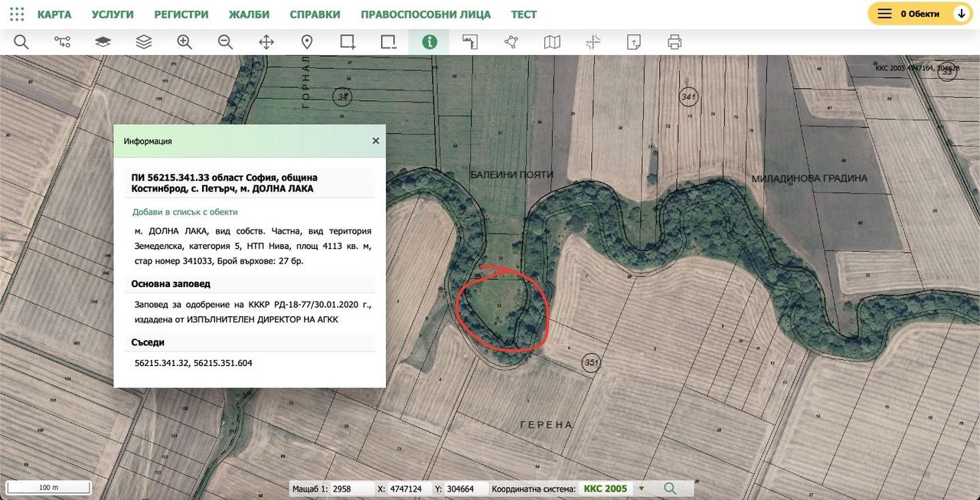Image resolution: width=980 pixels, height=500 pixels.
Task: Open the СПРАВКИ menu
Action: click(315, 15)
